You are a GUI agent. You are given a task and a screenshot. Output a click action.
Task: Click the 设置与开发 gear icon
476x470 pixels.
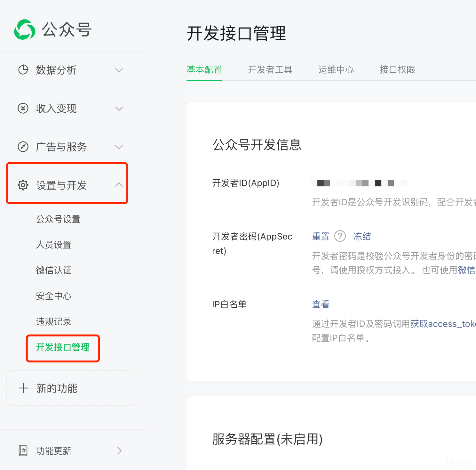[23, 185]
